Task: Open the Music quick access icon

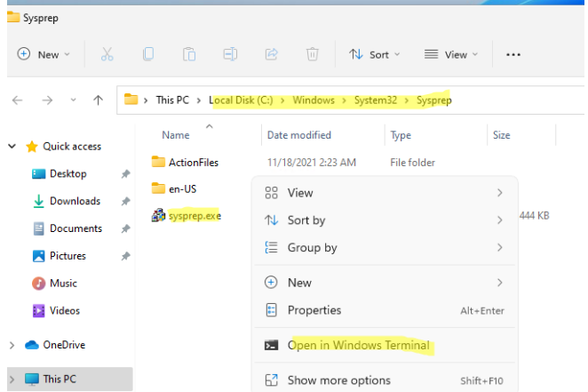Action: (x=38, y=284)
